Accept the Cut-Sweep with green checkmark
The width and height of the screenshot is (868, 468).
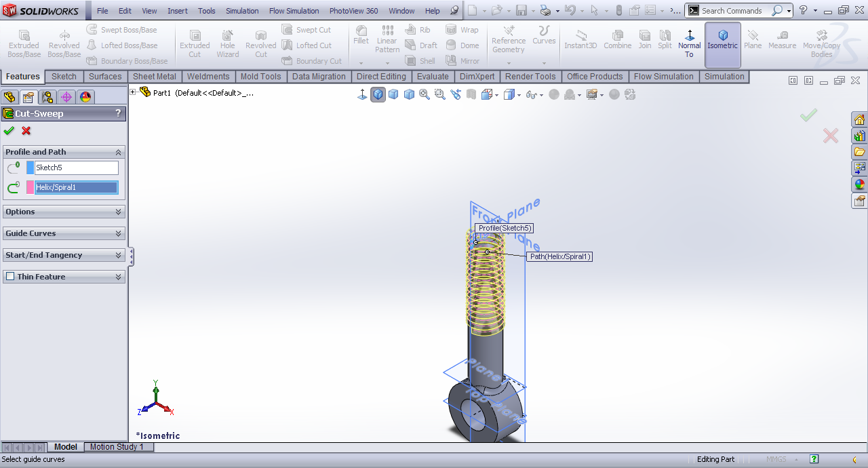[x=9, y=131]
